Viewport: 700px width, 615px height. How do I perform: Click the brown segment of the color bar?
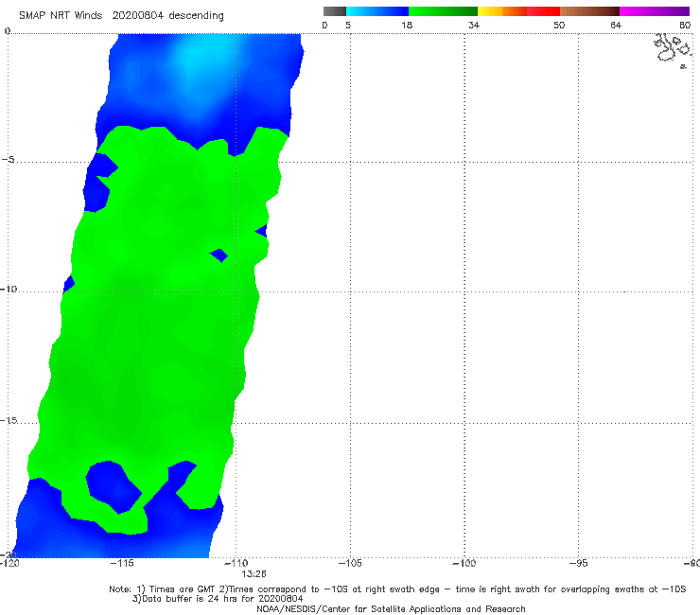coord(589,11)
